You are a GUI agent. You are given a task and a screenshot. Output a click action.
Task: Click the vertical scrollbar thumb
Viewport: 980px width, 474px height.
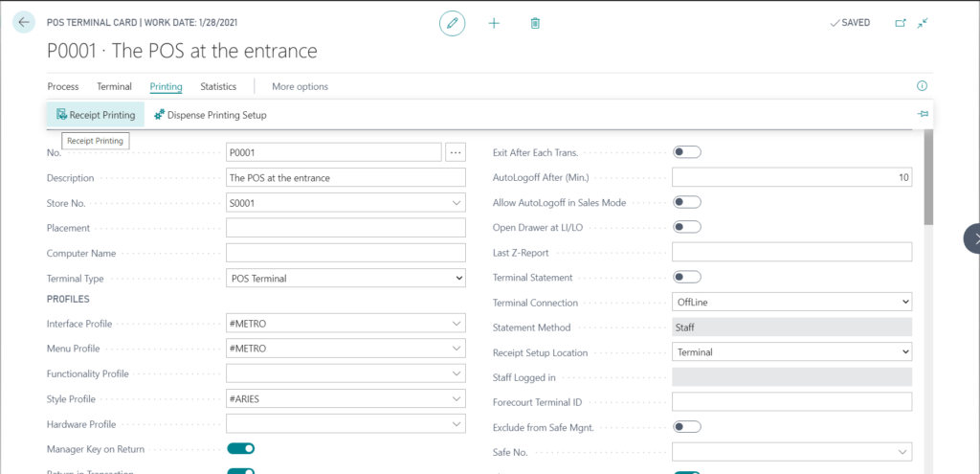pyautogui.click(x=928, y=177)
